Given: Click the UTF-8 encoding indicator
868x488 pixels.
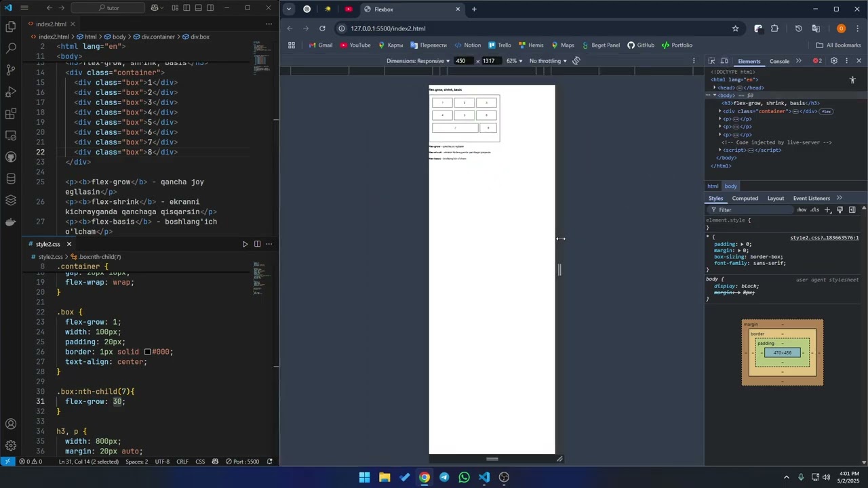Looking at the screenshot, I should click(162, 462).
